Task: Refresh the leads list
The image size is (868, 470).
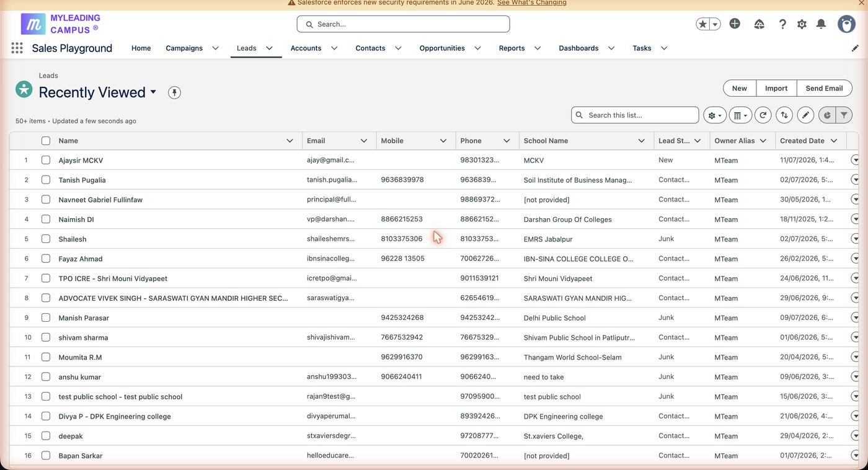Action: (x=763, y=115)
